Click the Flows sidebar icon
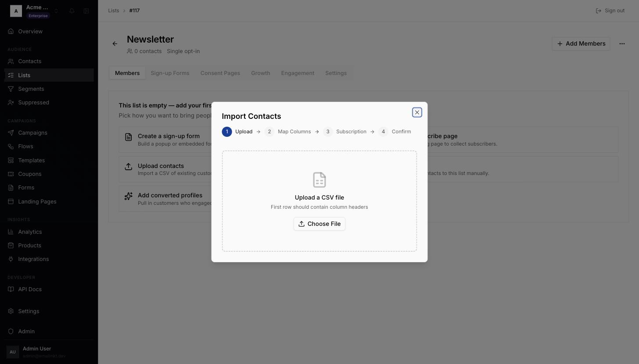The height and width of the screenshot is (364, 639). [x=11, y=146]
